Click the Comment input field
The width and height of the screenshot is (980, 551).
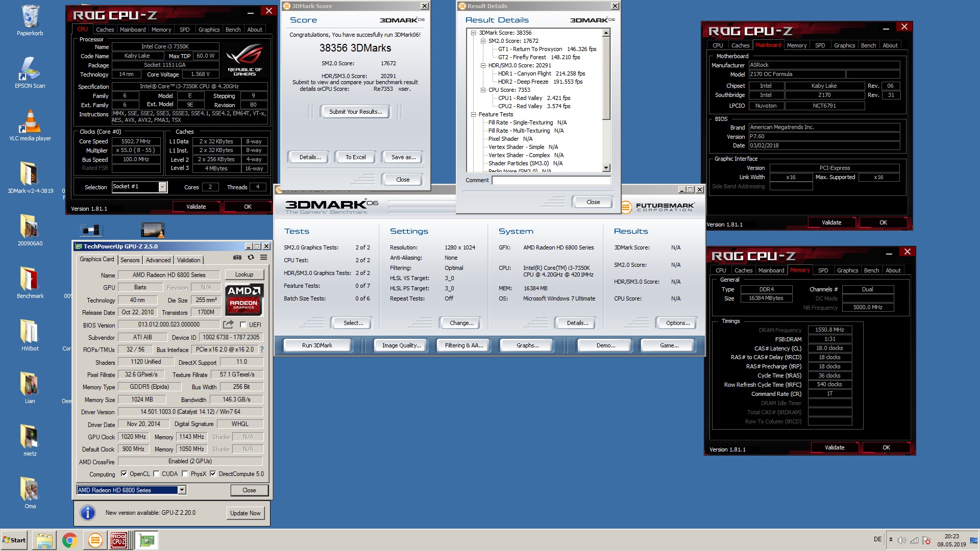click(551, 180)
